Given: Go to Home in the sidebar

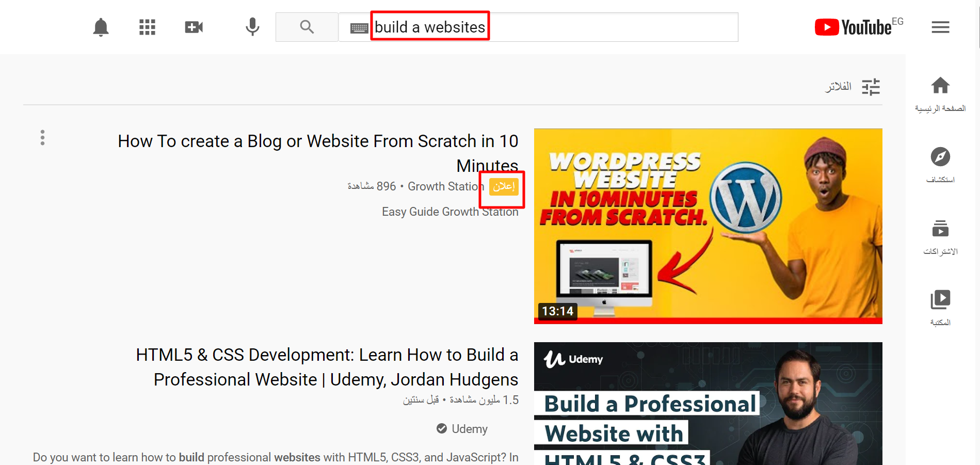Looking at the screenshot, I should [940, 94].
